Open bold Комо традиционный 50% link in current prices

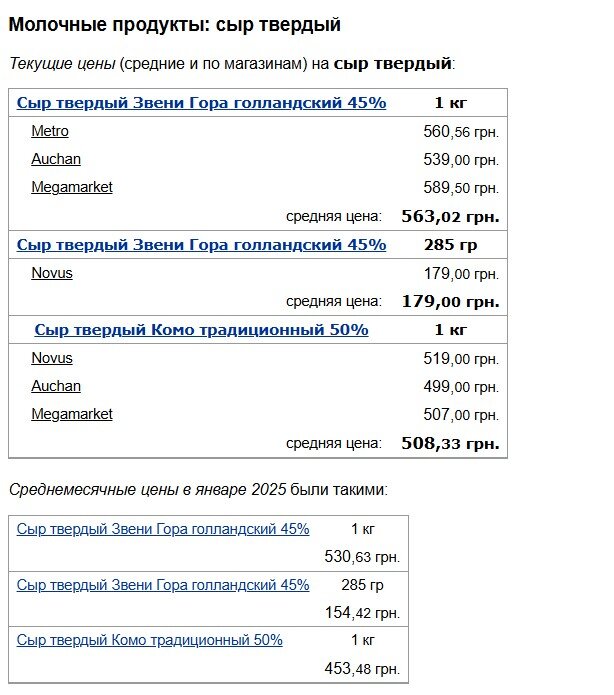(x=201, y=330)
